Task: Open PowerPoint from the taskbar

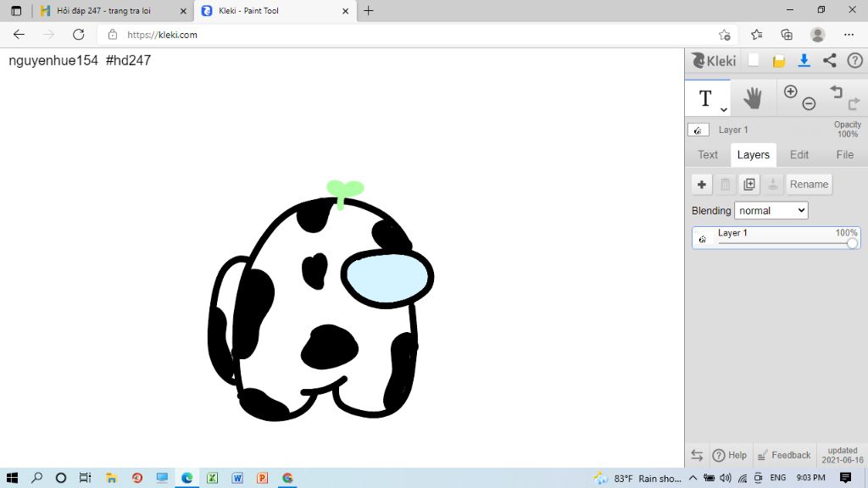Action: pyautogui.click(x=263, y=478)
